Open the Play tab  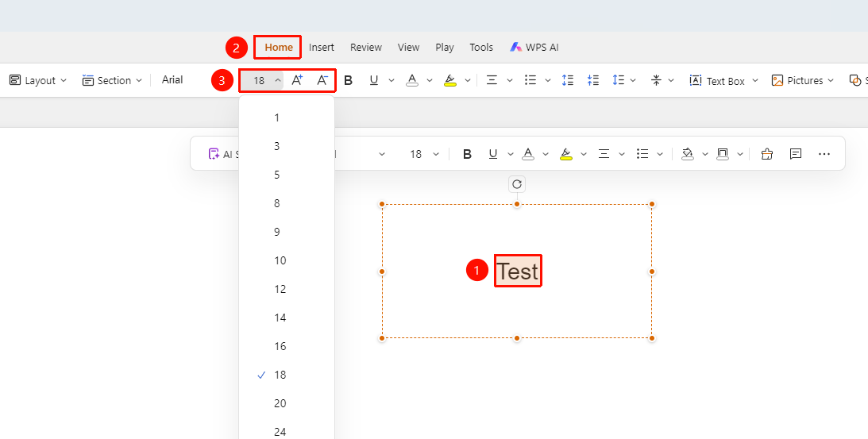(x=445, y=48)
